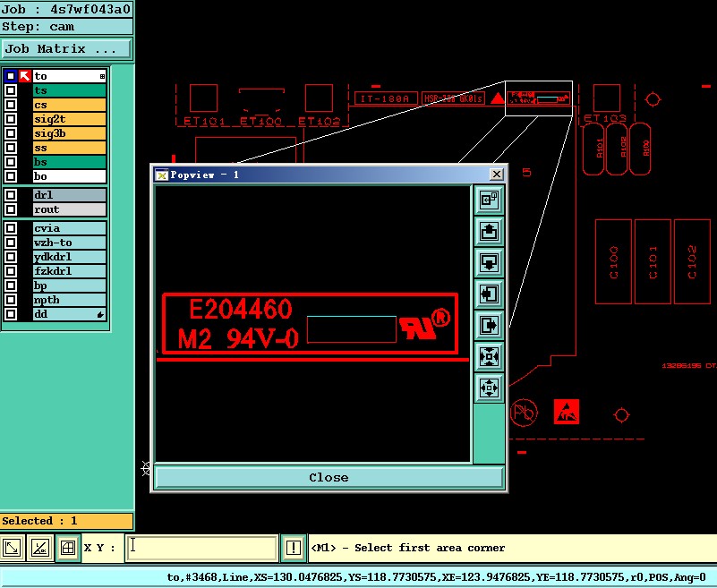Check the box beside layer 'sig3b'

11,133
